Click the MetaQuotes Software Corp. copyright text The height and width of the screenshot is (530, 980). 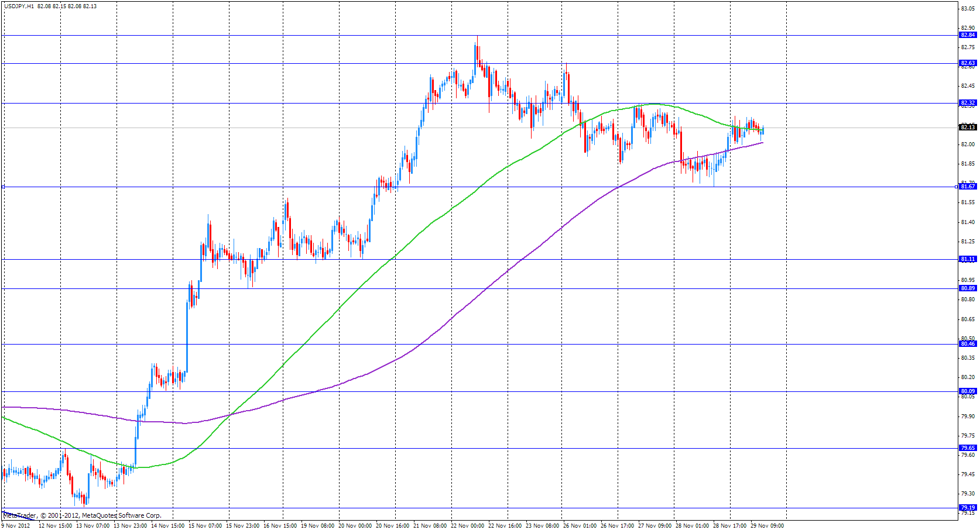(x=82, y=515)
